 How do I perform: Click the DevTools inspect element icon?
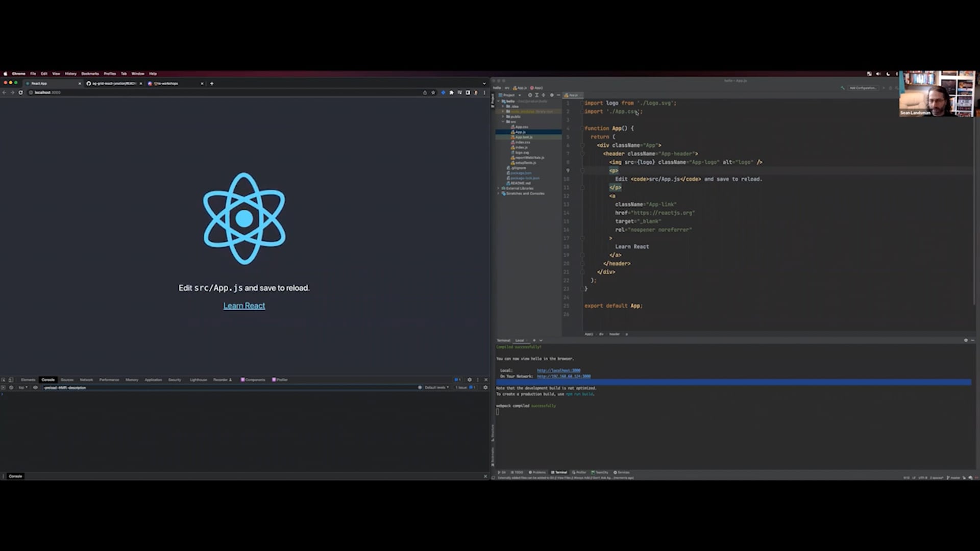4,380
